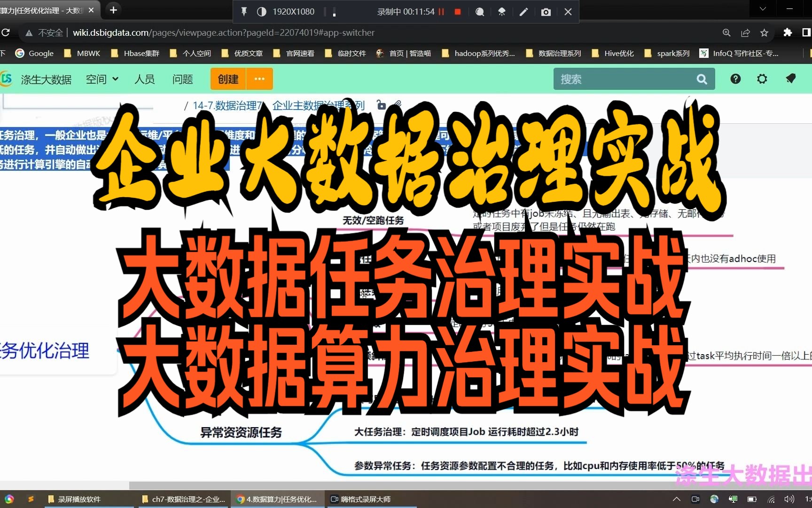Image resolution: width=812 pixels, height=508 pixels.
Task: Open the help question mark menu
Action: pyautogui.click(x=735, y=79)
